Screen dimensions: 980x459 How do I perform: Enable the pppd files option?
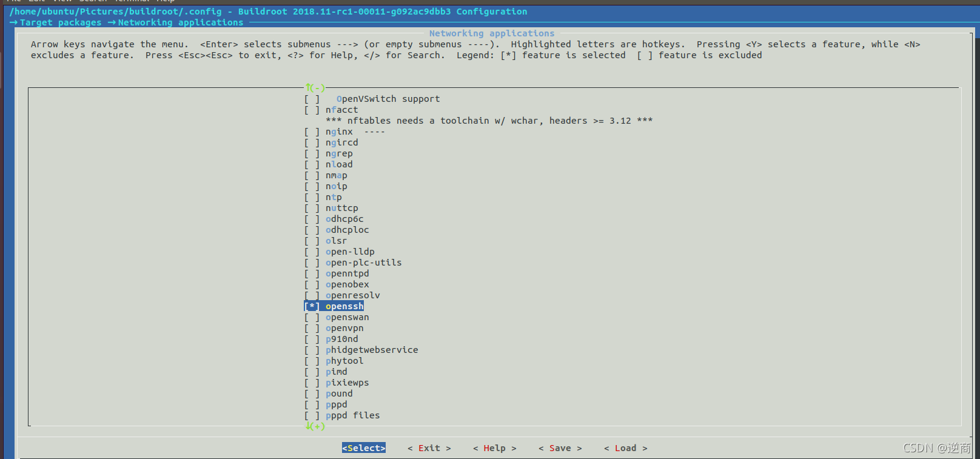[x=312, y=415]
